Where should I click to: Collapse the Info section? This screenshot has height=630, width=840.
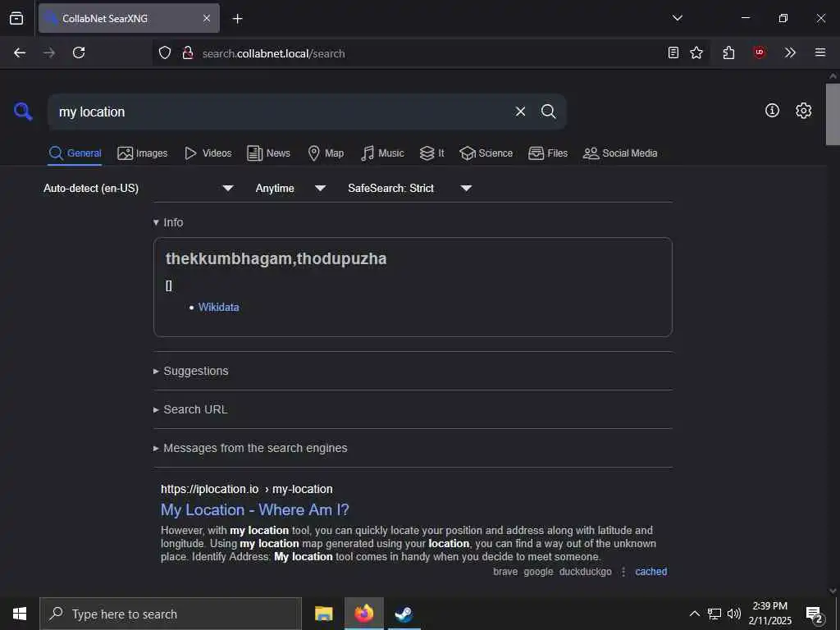pyautogui.click(x=168, y=222)
